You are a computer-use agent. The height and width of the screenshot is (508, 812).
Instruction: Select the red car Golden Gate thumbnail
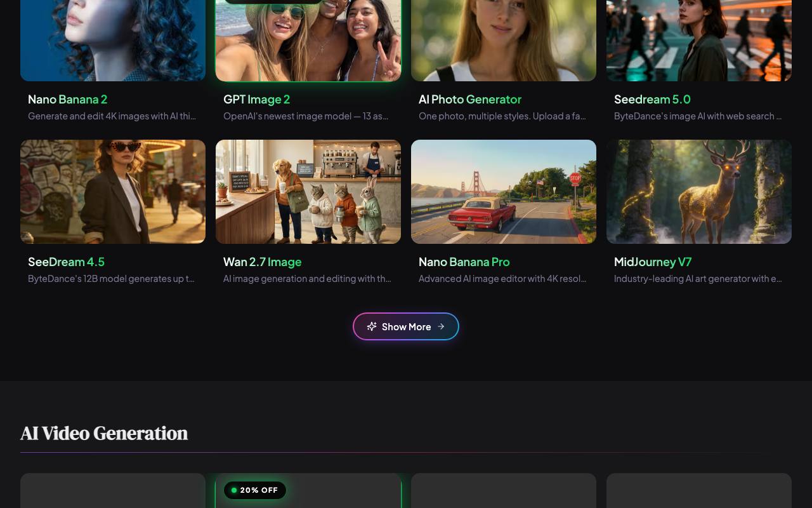(x=504, y=192)
